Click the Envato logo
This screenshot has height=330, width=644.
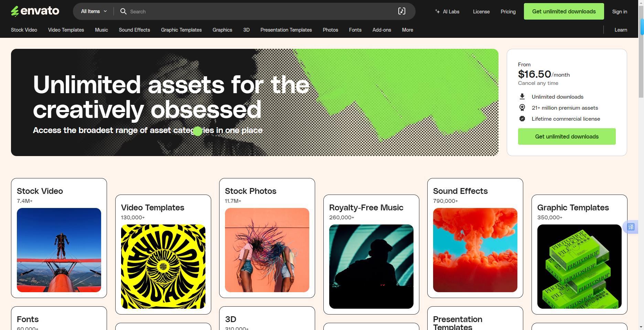point(35,11)
